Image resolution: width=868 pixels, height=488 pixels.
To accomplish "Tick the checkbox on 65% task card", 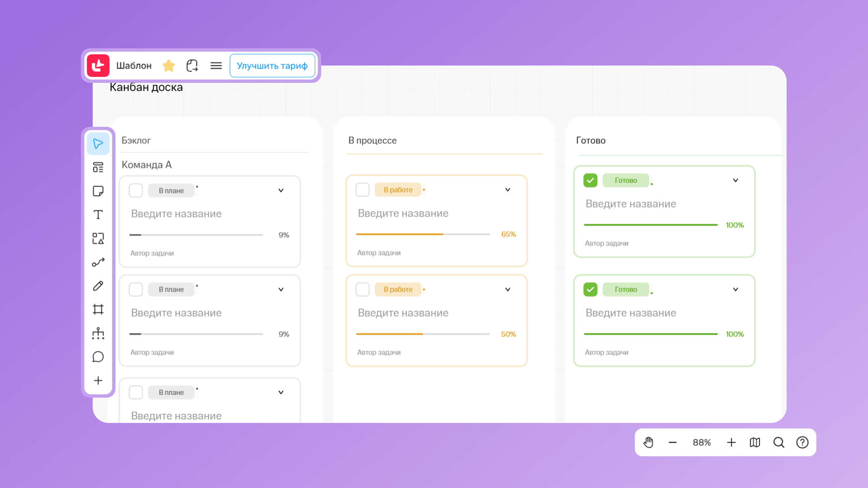I will point(363,190).
